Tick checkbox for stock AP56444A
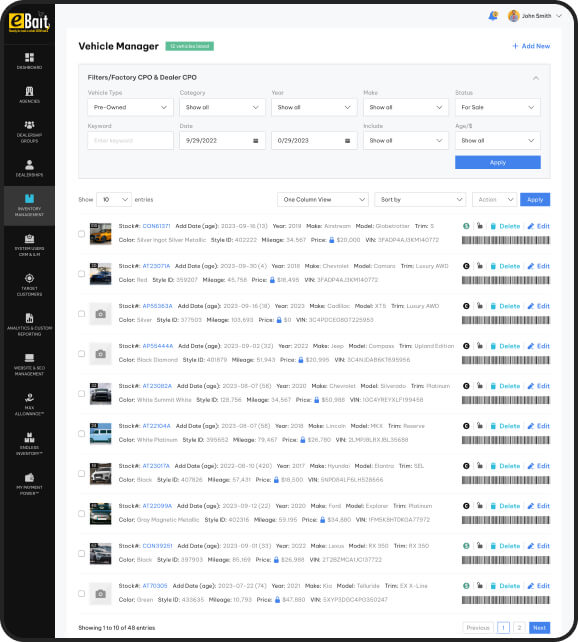Screen dimensions: 578x642 point(81,354)
